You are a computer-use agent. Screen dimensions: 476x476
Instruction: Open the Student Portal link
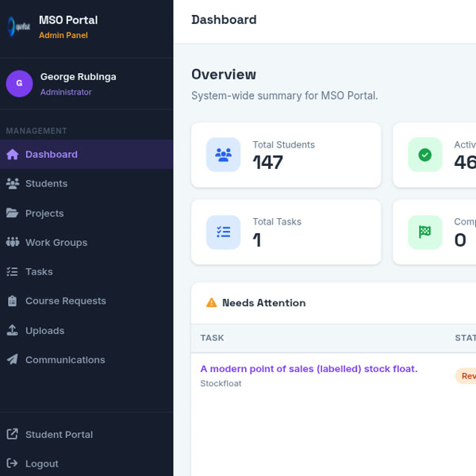click(86, 434)
